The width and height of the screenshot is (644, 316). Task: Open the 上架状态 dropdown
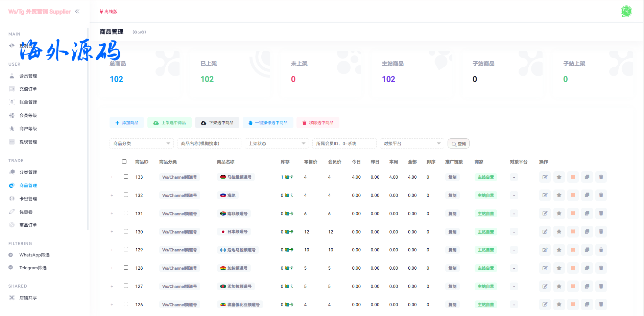tap(277, 143)
